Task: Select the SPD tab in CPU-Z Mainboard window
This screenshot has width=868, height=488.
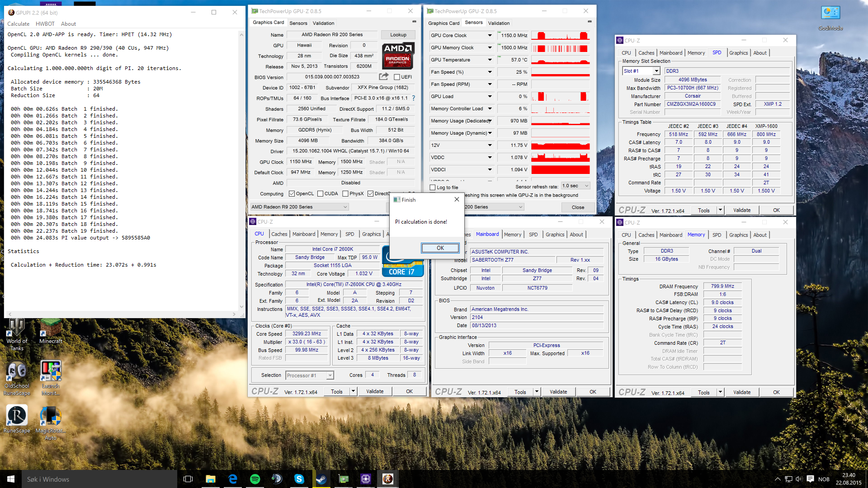Action: point(533,235)
